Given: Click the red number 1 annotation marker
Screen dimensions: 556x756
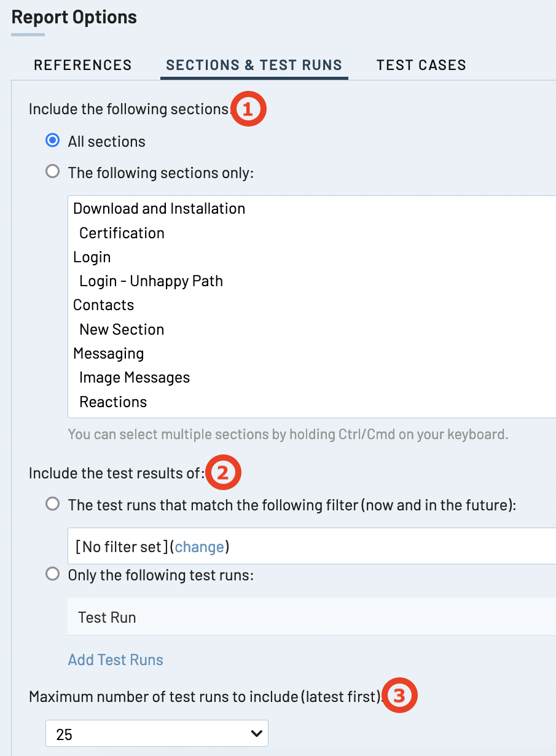Looking at the screenshot, I should 248,109.
